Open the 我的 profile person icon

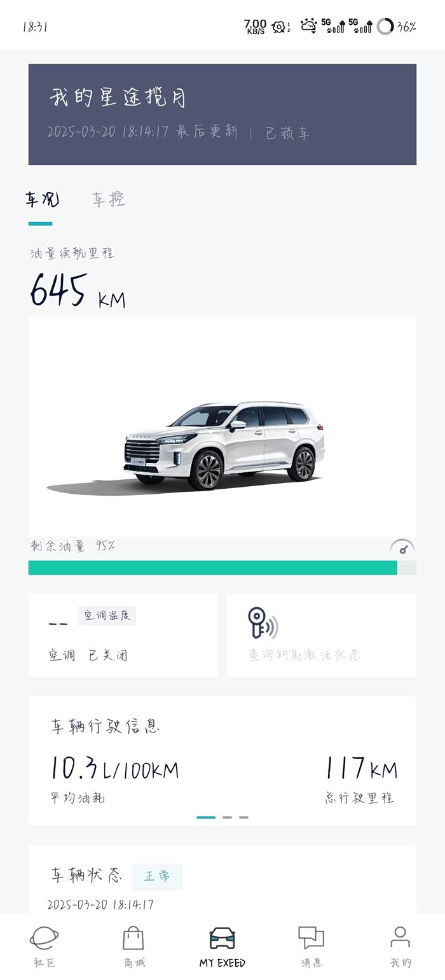[x=400, y=938]
